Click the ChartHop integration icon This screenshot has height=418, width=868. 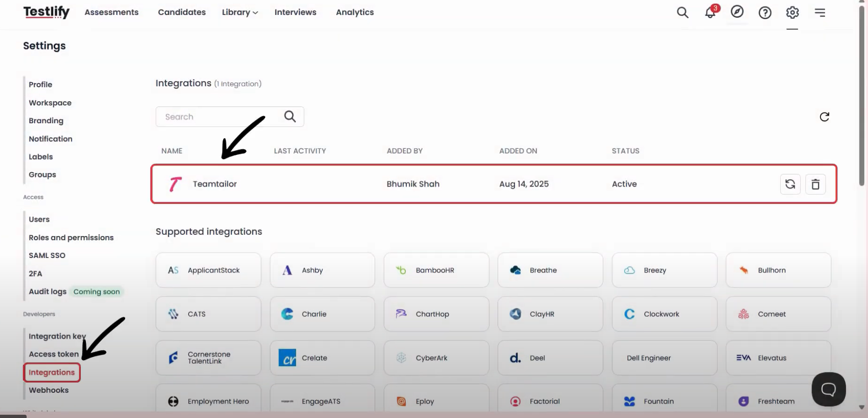pos(401,314)
